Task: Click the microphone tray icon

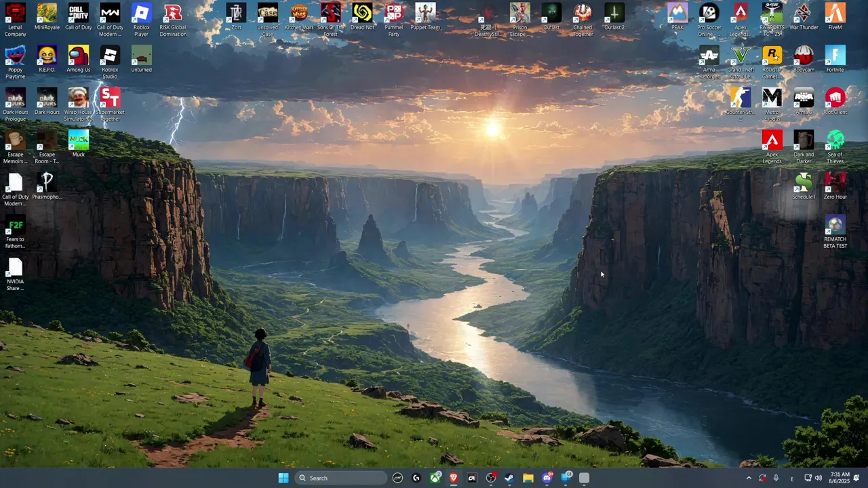Action: (x=776, y=478)
